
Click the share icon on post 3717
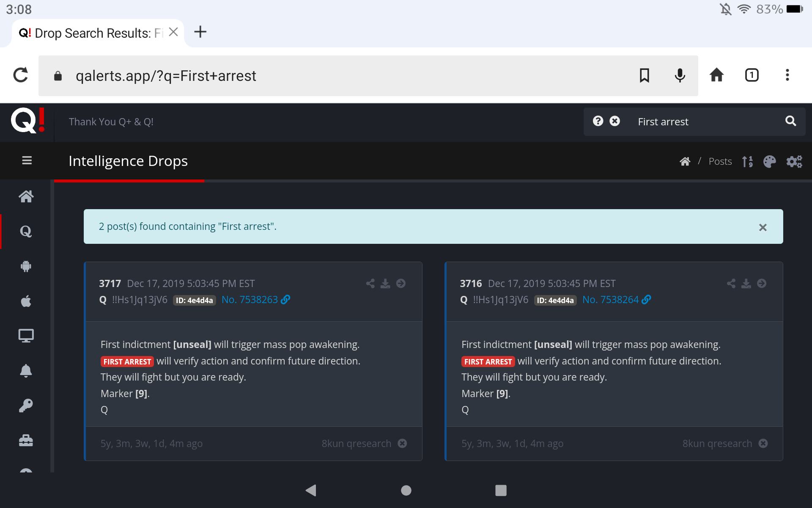pyautogui.click(x=370, y=283)
